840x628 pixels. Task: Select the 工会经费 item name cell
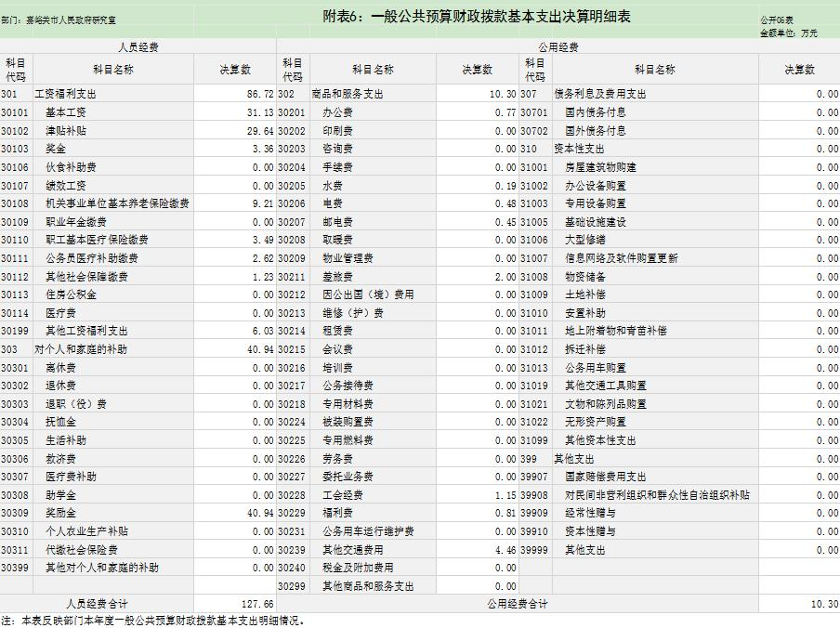(x=343, y=495)
